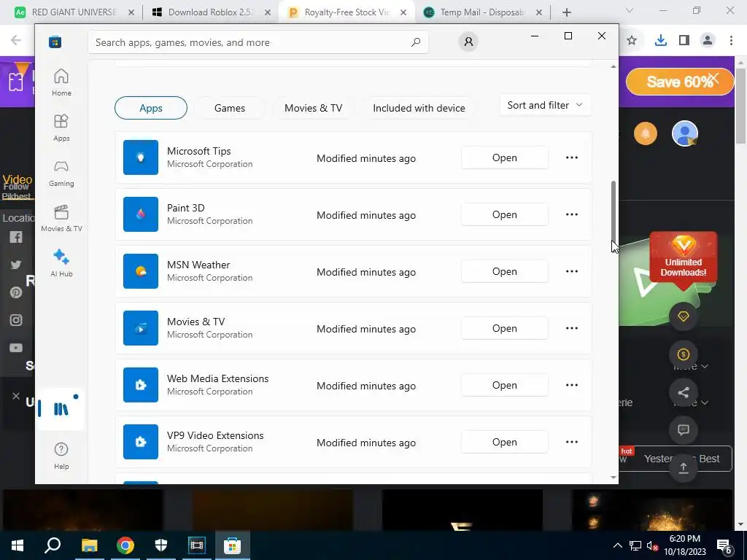Click the Store library scrollbar thumb

tap(614, 212)
